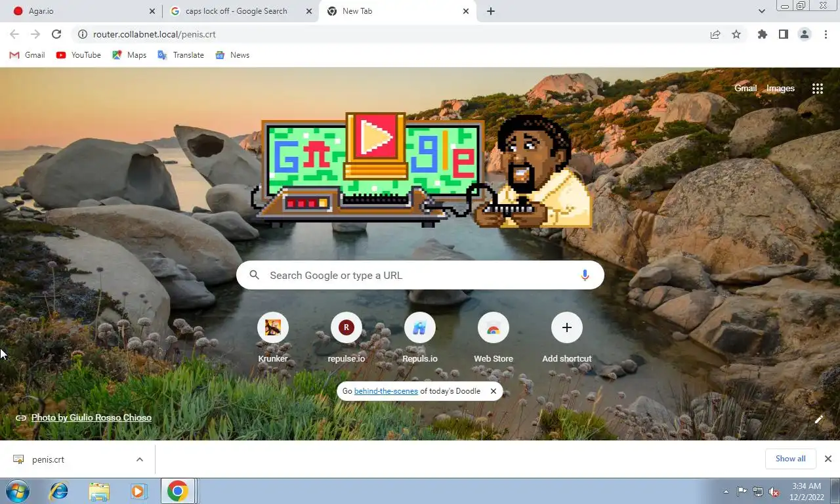The image size is (840, 504).
Task: Go back with the browser back arrow
Action: pyautogui.click(x=14, y=34)
